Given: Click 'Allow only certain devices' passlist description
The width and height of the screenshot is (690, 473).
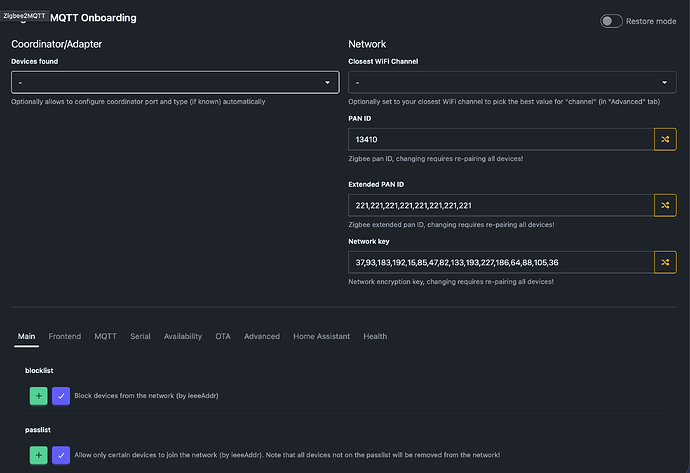Looking at the screenshot, I should 287,455.
